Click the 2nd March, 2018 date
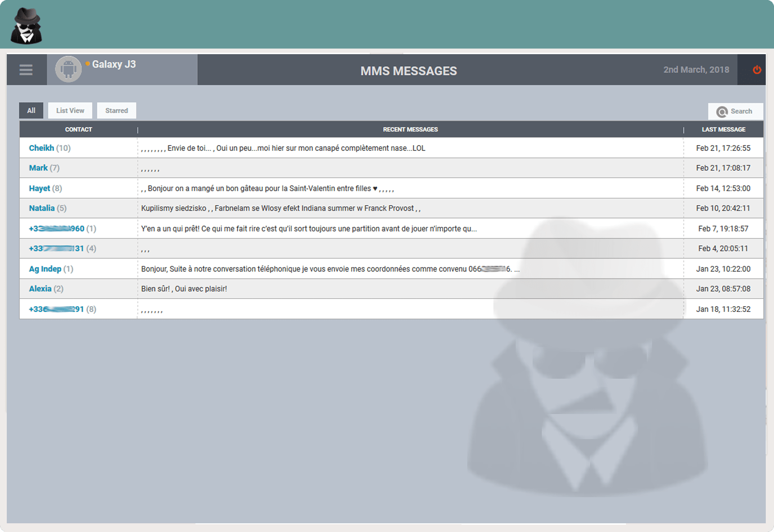Screen dimensions: 774x532 (696, 70)
